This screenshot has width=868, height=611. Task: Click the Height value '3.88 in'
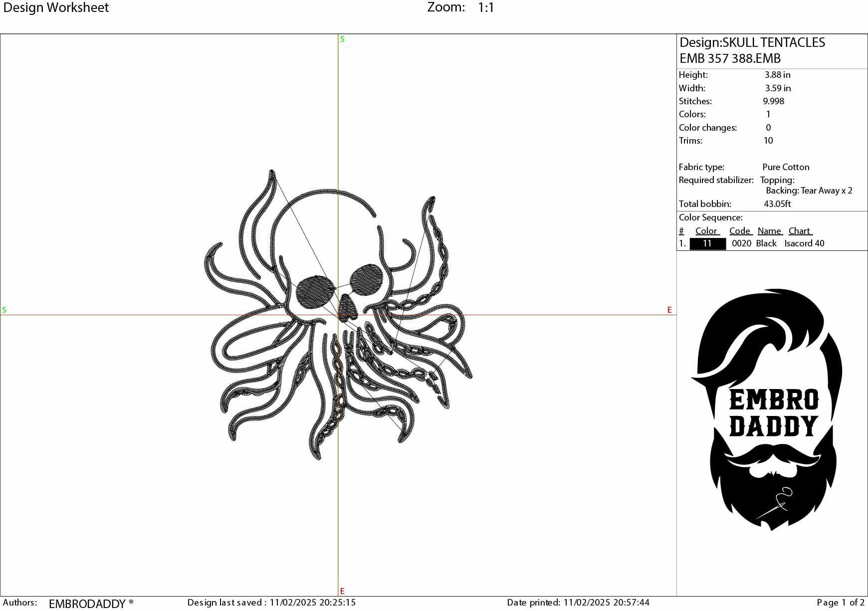(x=777, y=75)
